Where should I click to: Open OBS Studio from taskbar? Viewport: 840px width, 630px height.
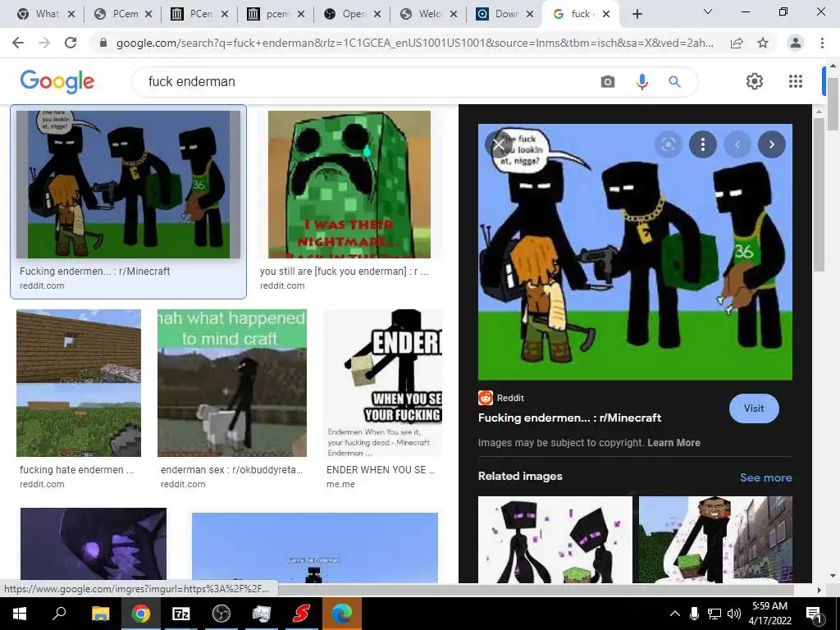(x=221, y=614)
